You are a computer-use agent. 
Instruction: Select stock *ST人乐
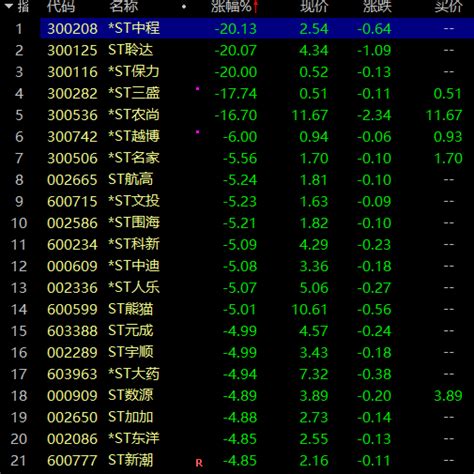(x=134, y=288)
